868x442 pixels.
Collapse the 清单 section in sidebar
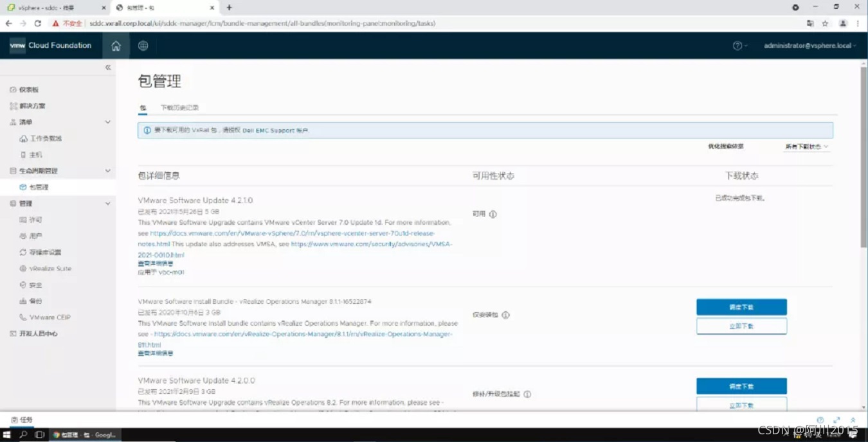point(108,122)
